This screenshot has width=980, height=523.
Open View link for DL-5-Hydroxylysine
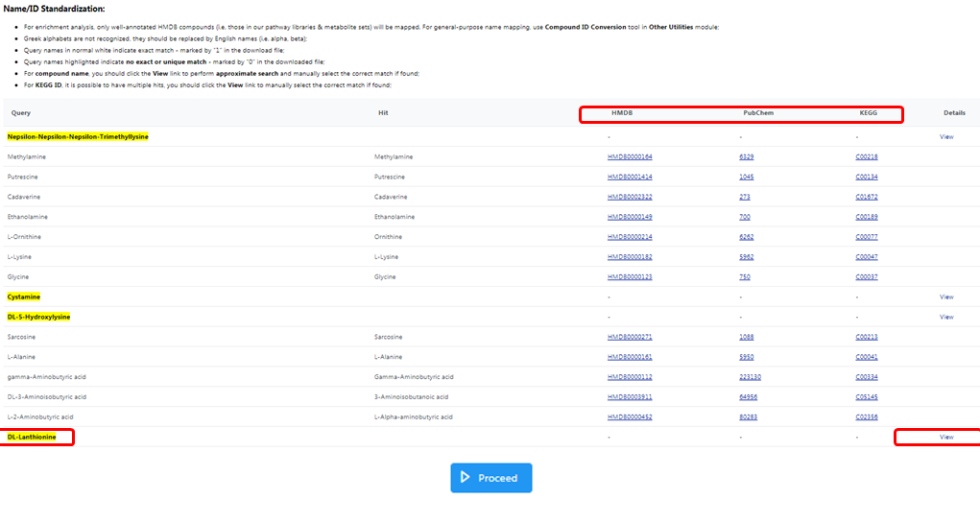click(945, 317)
